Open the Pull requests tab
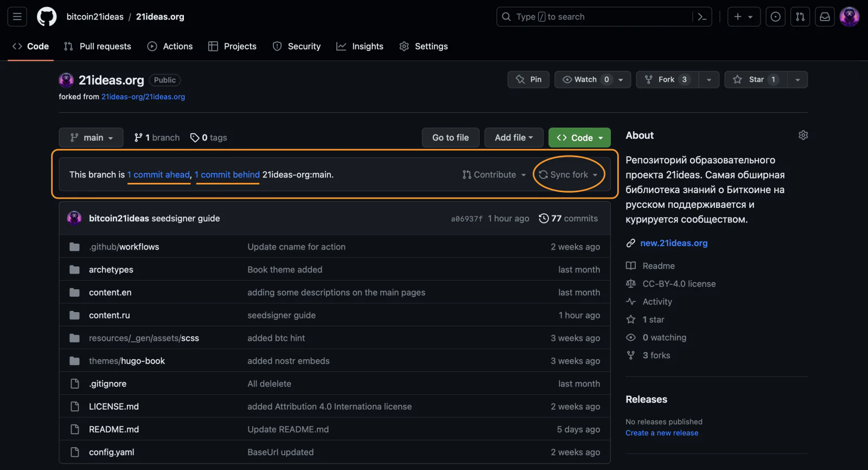868x470 pixels. tap(98, 47)
